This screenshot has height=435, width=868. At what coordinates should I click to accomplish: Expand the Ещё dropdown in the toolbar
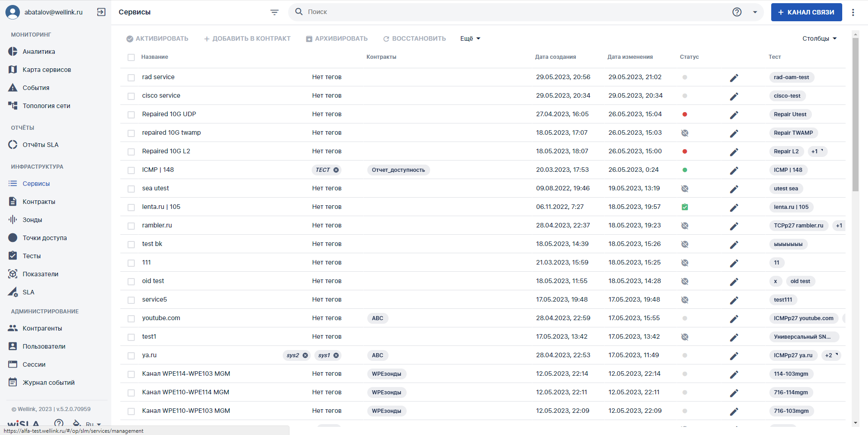[470, 38]
